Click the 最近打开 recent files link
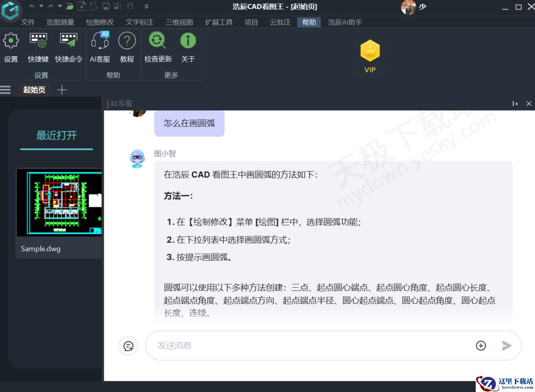 [56, 135]
